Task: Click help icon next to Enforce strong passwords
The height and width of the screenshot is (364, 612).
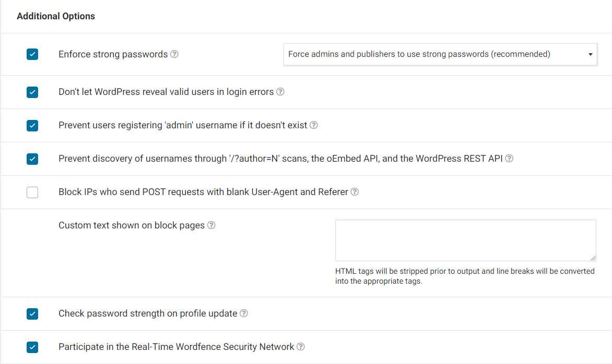Action: [174, 54]
